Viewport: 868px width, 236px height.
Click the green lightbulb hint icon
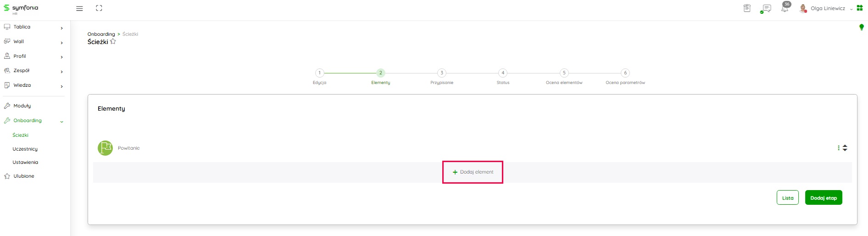(x=861, y=28)
